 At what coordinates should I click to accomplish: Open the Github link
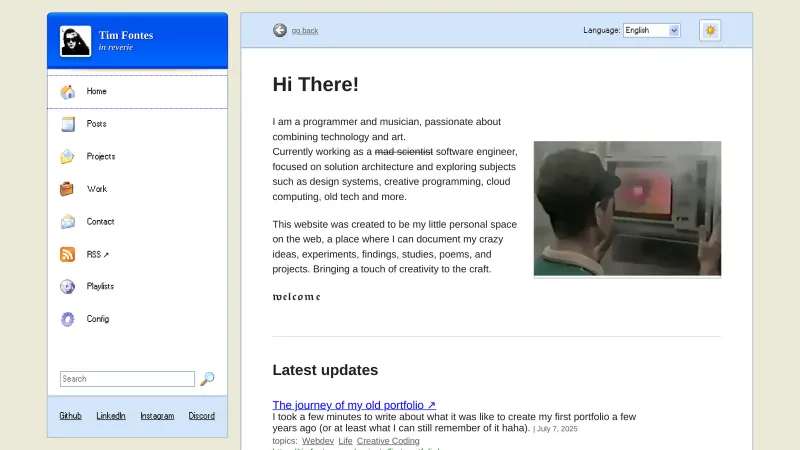pyautogui.click(x=71, y=416)
